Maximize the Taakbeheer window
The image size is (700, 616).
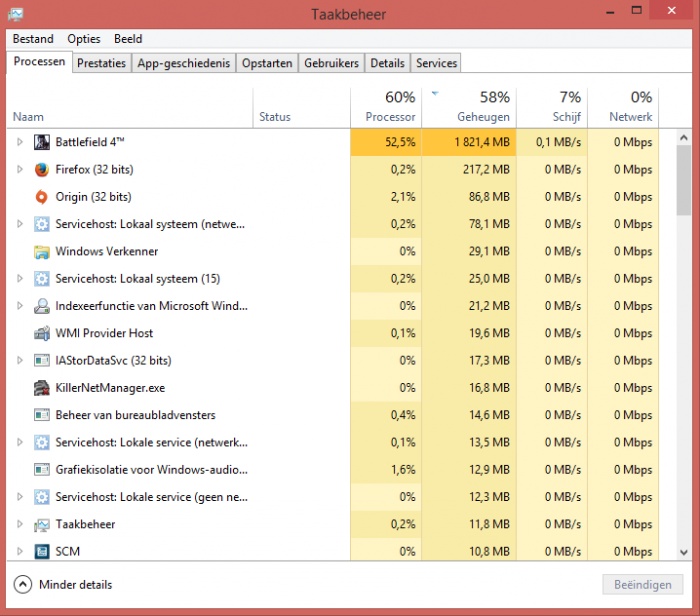(637, 10)
